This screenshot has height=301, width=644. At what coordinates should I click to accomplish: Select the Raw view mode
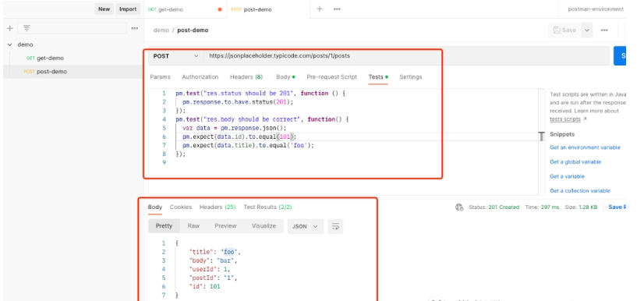pos(193,226)
